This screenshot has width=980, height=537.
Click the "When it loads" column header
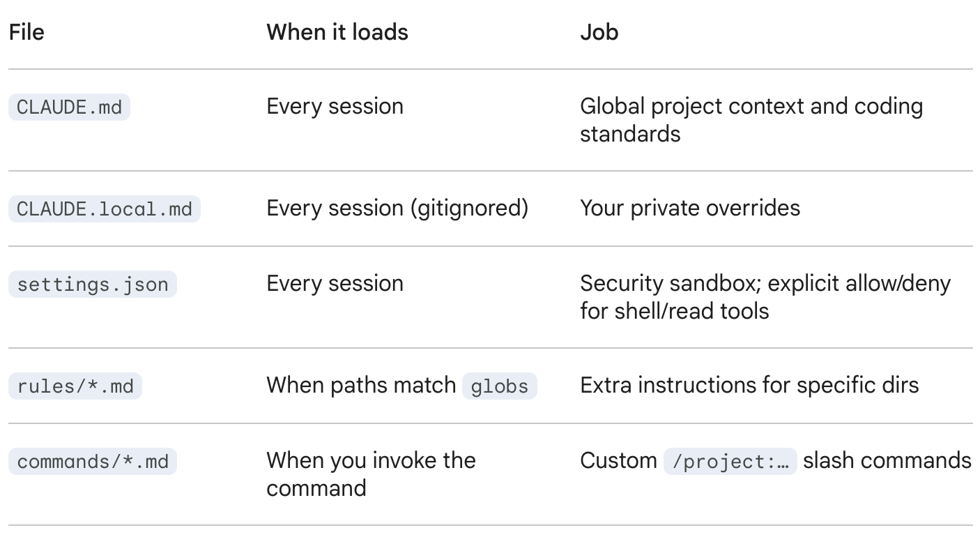(337, 32)
